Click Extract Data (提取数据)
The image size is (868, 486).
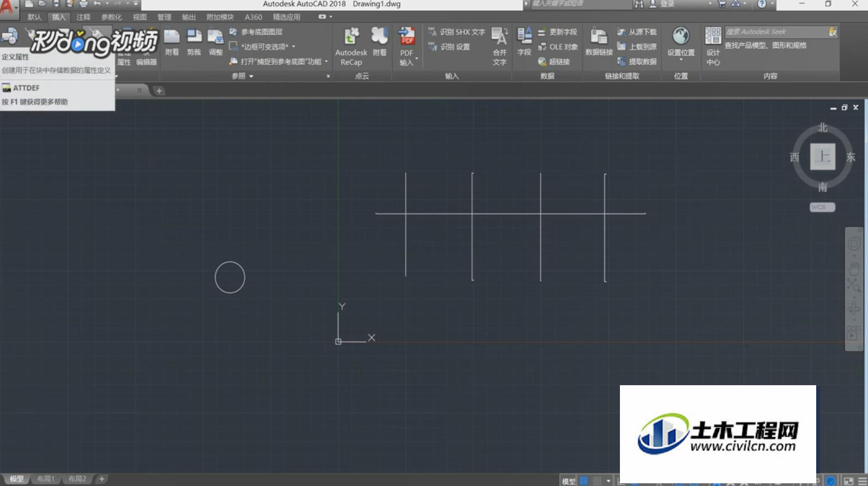click(637, 62)
